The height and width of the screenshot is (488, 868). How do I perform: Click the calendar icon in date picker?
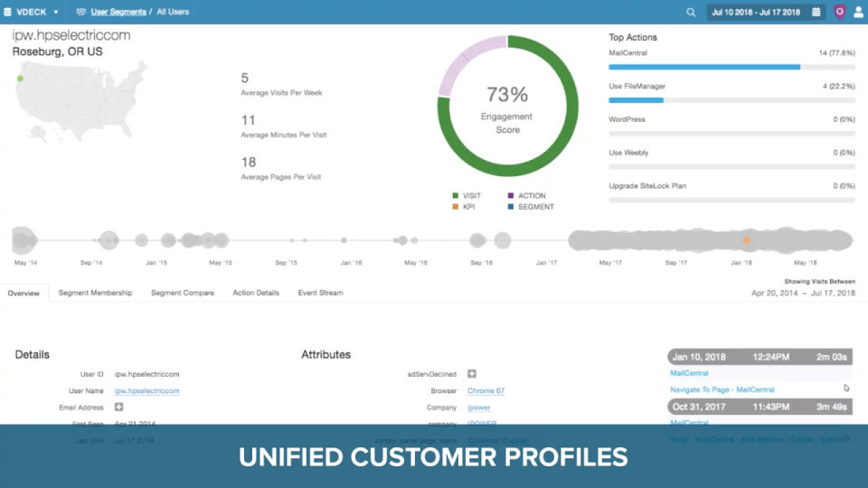click(816, 12)
